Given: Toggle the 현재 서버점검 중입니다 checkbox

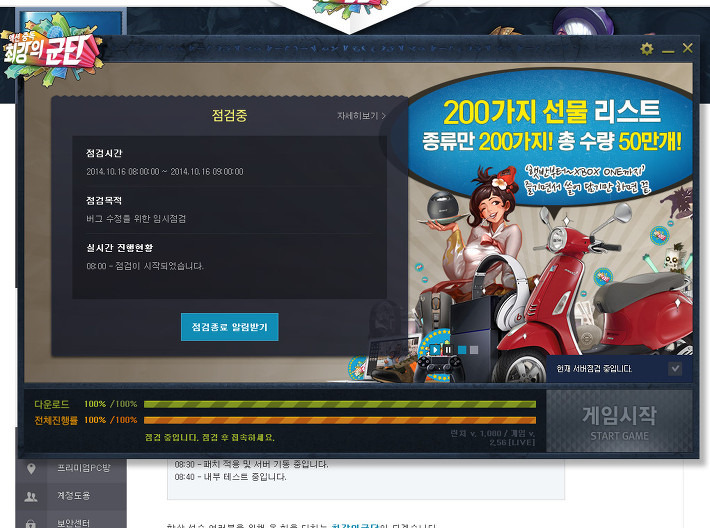Looking at the screenshot, I should click(675, 369).
